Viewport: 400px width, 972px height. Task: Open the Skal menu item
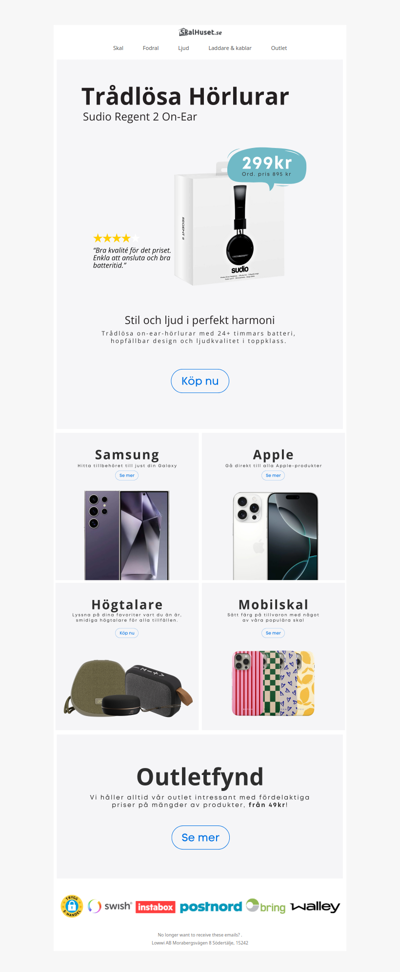coord(118,48)
